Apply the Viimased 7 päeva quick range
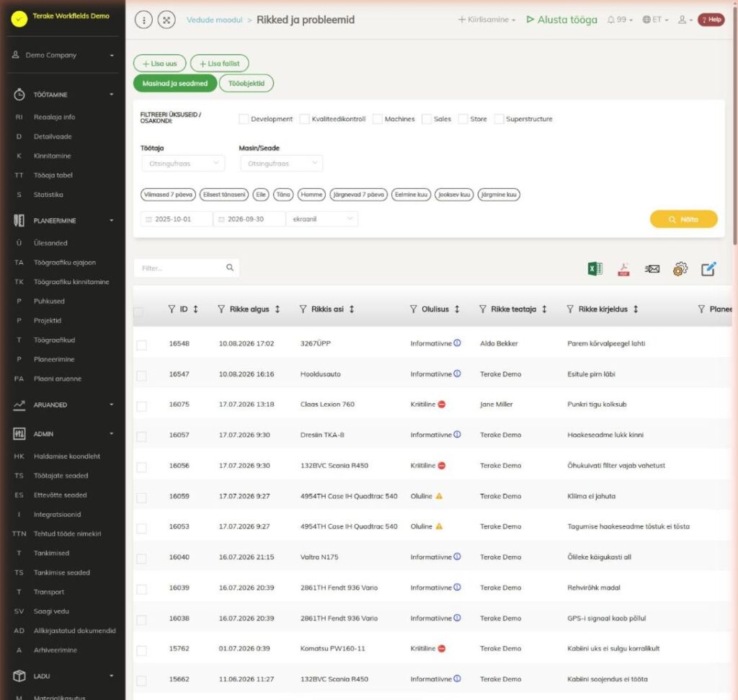738x700 pixels. pos(168,195)
